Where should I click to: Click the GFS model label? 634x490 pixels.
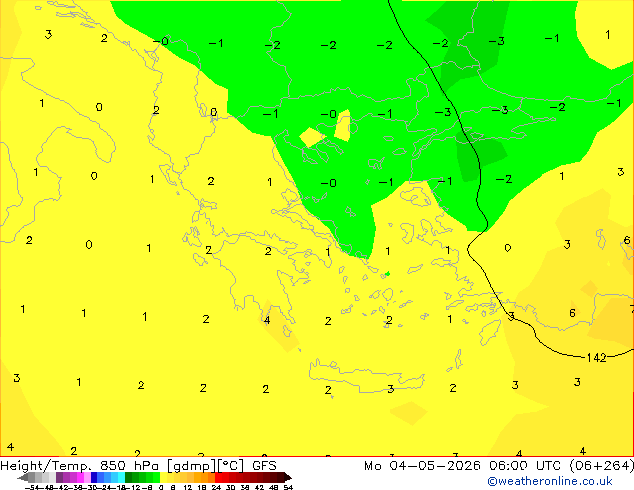[264, 466]
